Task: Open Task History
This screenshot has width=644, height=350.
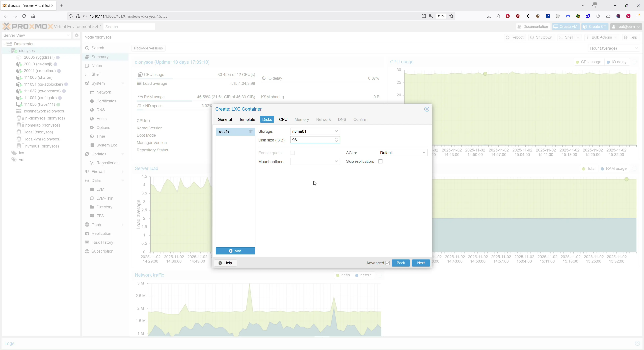Action: [102, 242]
